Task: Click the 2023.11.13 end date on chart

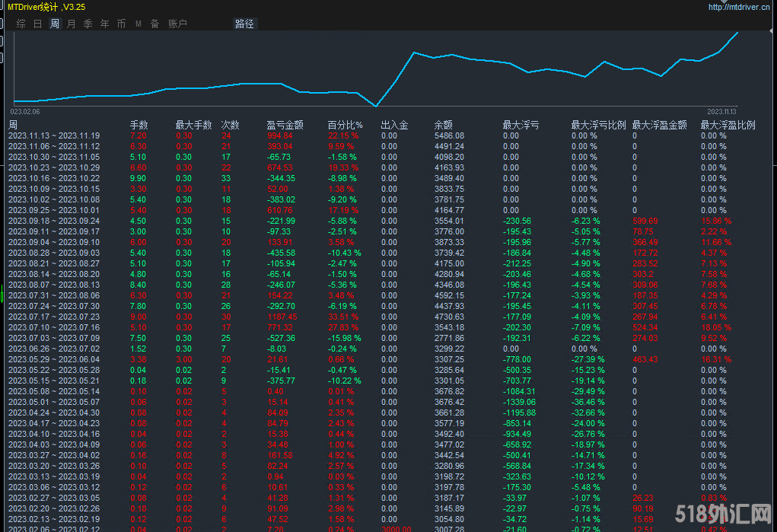Action: pos(722,111)
